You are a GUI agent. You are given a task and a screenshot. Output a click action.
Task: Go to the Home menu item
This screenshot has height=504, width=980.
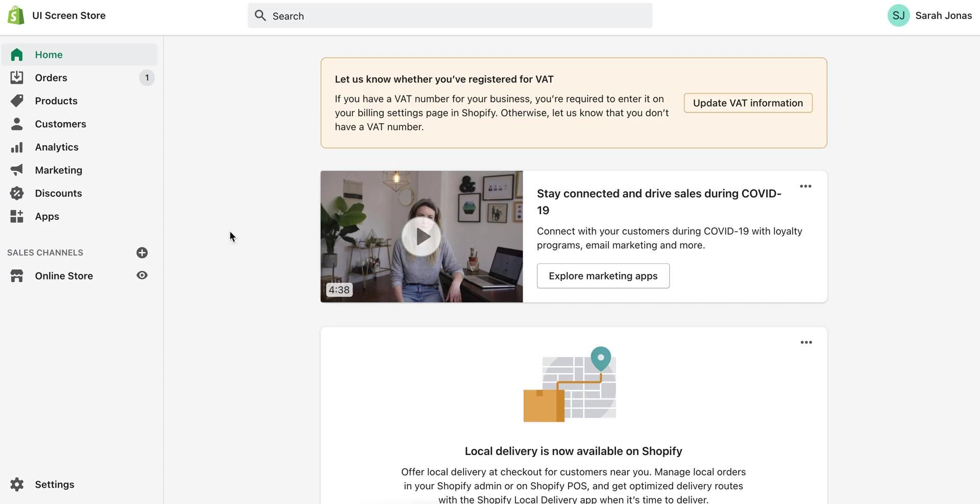click(x=49, y=55)
